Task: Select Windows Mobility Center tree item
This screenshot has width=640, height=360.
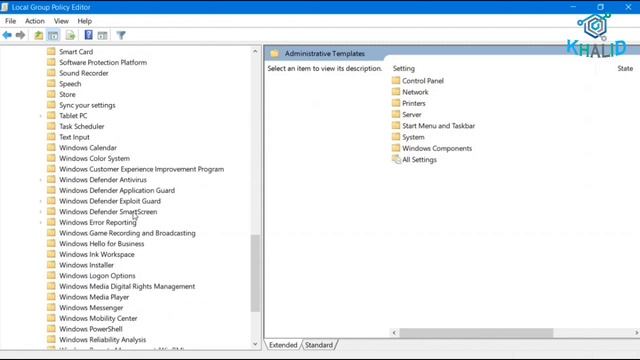Action: tap(98, 318)
